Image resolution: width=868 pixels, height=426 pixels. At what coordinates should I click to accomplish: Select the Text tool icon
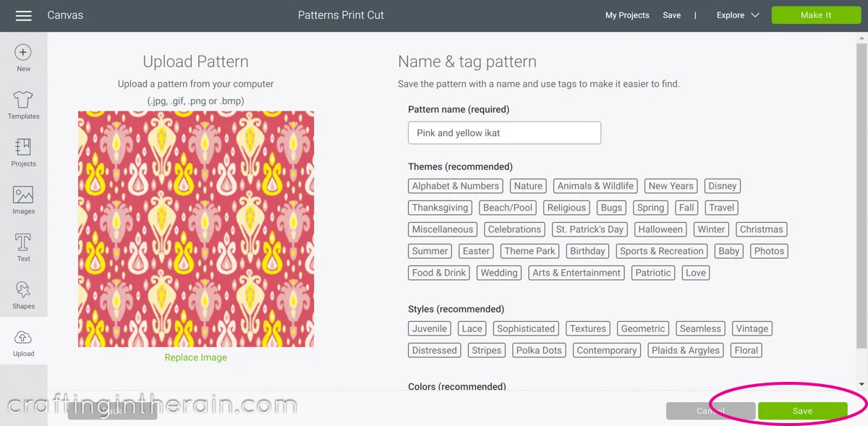point(23,242)
